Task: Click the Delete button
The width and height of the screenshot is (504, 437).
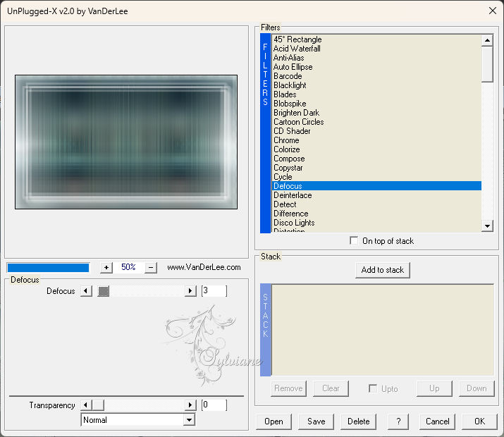Action: tap(358, 421)
